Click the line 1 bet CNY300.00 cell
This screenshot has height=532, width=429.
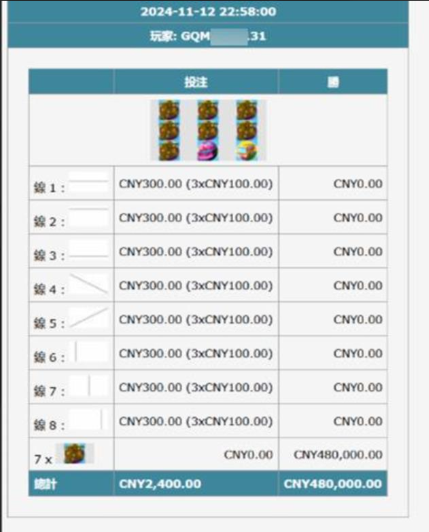pyautogui.click(x=196, y=184)
